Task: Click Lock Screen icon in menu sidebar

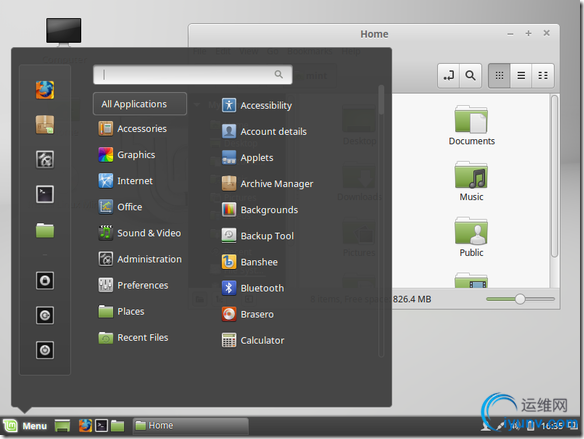Action: coord(45,280)
